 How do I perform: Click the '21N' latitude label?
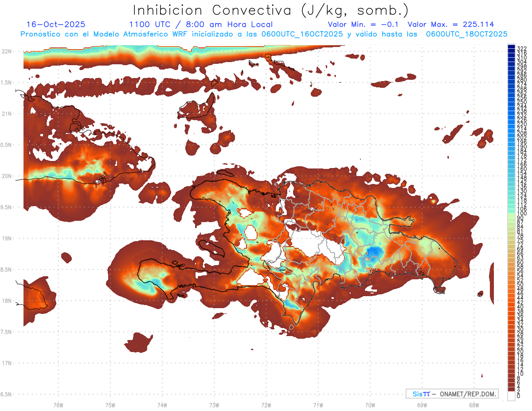coord(7,114)
